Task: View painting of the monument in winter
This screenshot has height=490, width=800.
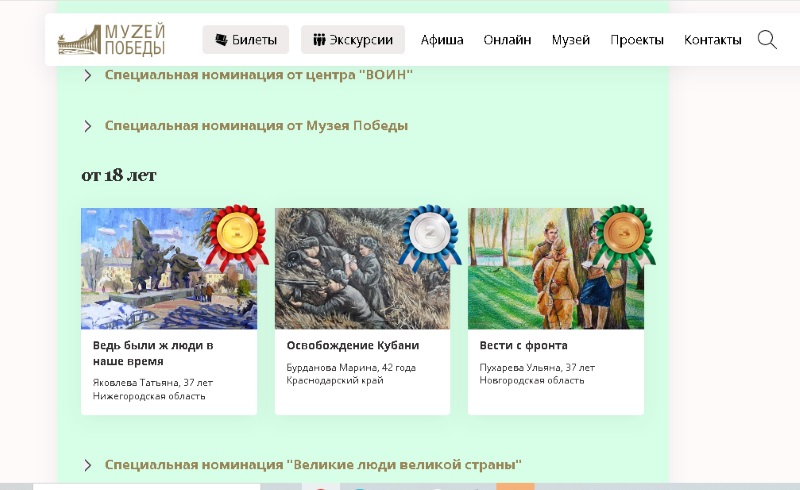Action: (x=169, y=268)
